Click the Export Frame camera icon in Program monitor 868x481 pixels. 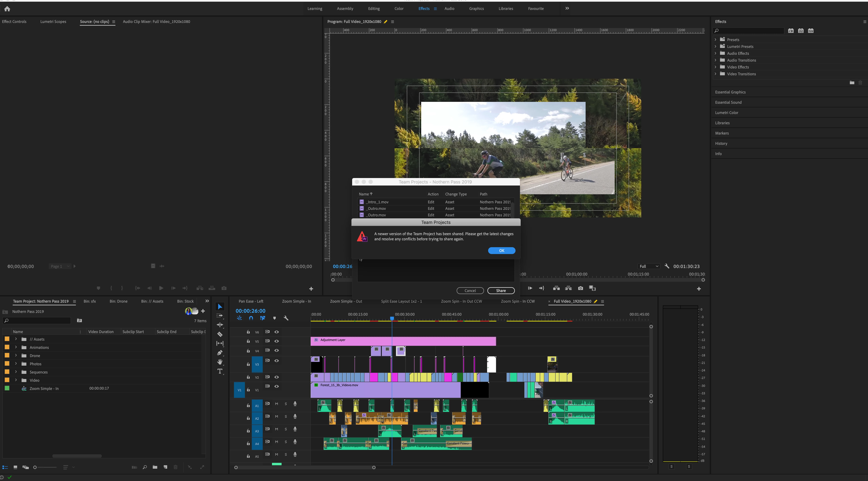(580, 288)
